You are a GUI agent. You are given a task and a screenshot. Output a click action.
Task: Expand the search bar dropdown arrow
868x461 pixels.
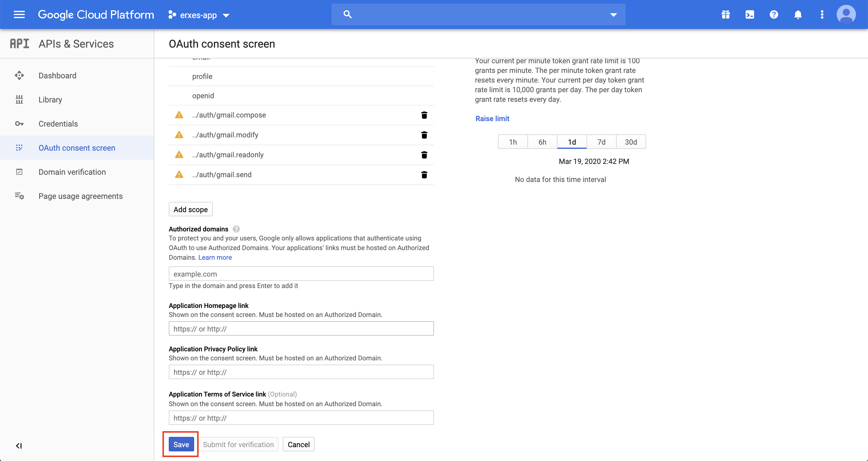tap(613, 15)
